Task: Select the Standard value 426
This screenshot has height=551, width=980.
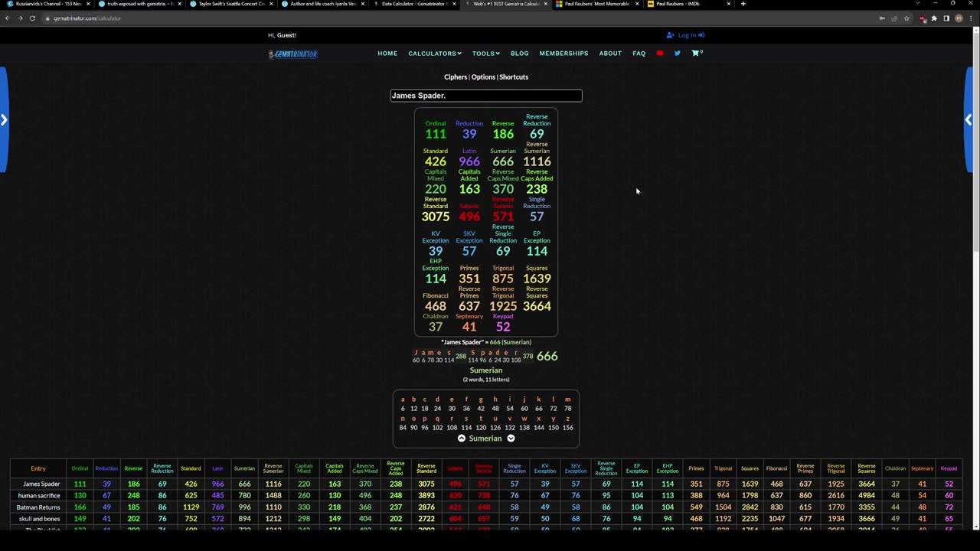Action: point(436,161)
